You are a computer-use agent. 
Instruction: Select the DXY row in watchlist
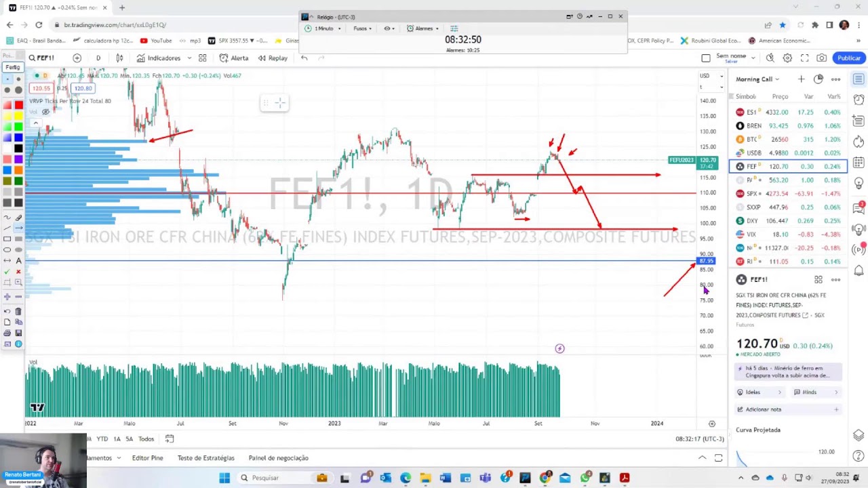click(x=789, y=220)
